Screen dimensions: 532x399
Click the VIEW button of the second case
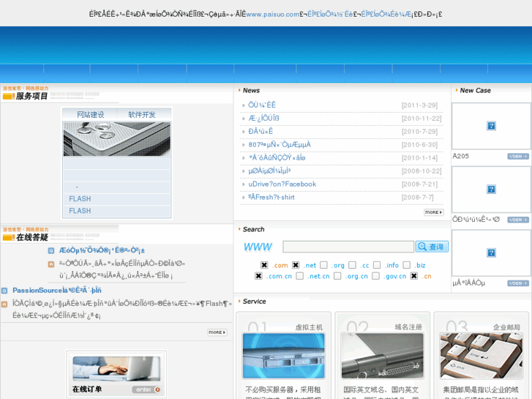[x=518, y=220]
